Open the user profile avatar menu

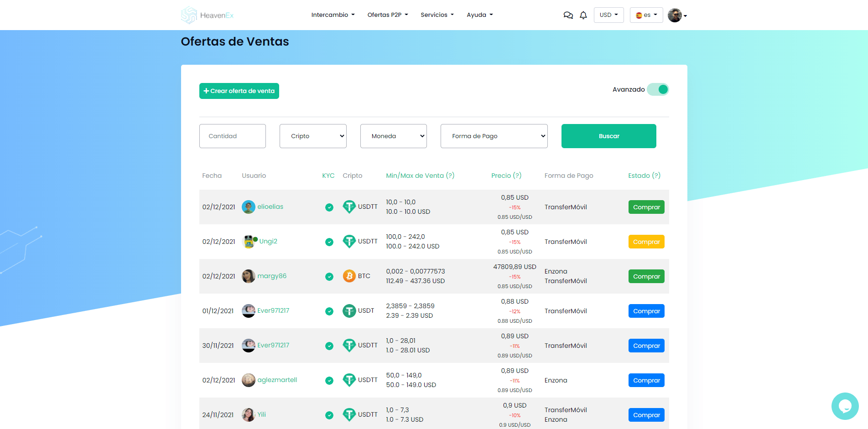point(677,15)
